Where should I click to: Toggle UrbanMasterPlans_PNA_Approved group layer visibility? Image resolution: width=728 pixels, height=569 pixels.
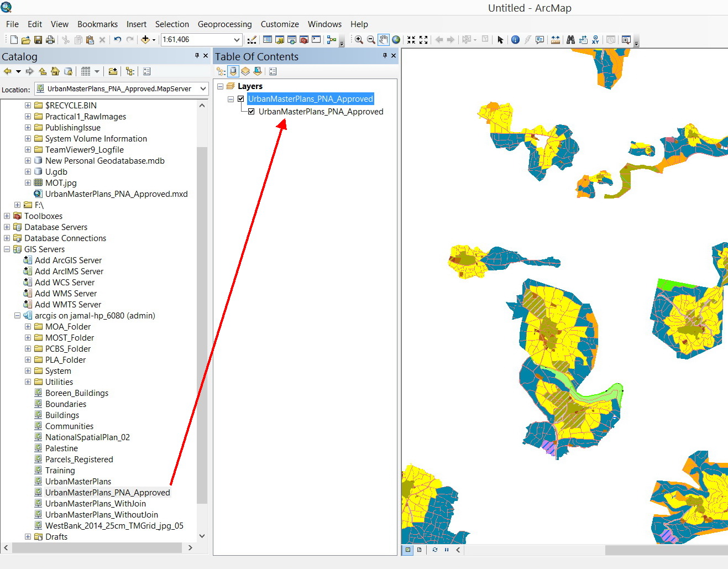240,99
